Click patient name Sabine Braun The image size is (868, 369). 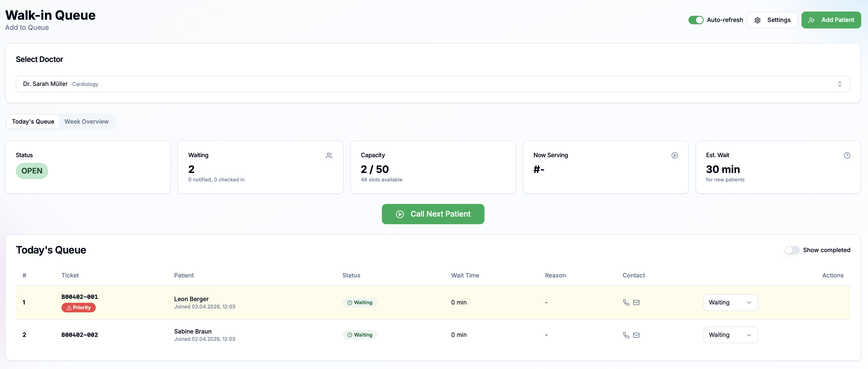(193, 331)
